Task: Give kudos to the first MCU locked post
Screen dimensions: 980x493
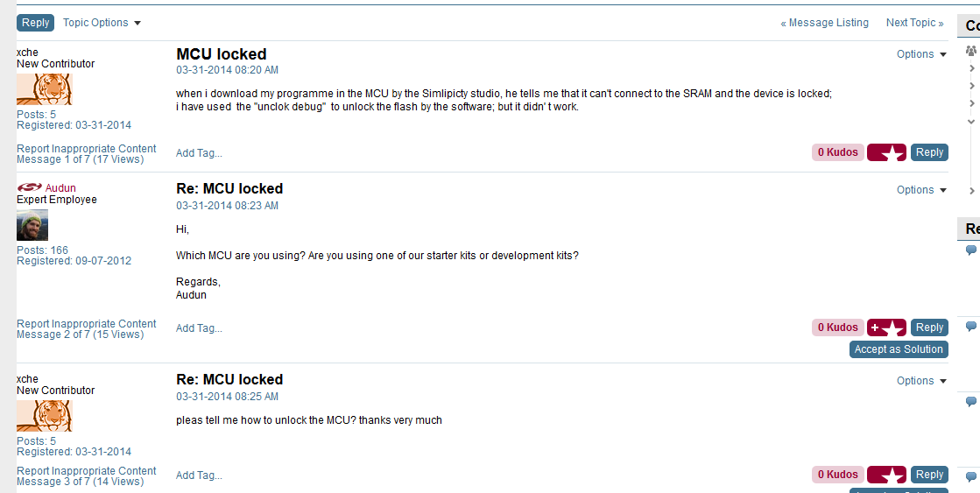Action: click(x=886, y=152)
